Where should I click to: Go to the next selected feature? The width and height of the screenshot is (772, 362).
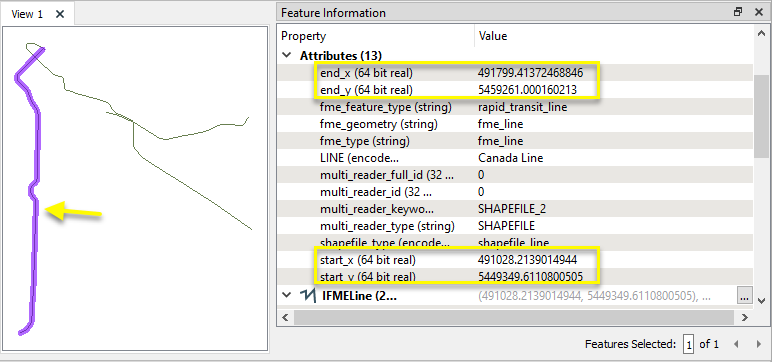[759, 344]
